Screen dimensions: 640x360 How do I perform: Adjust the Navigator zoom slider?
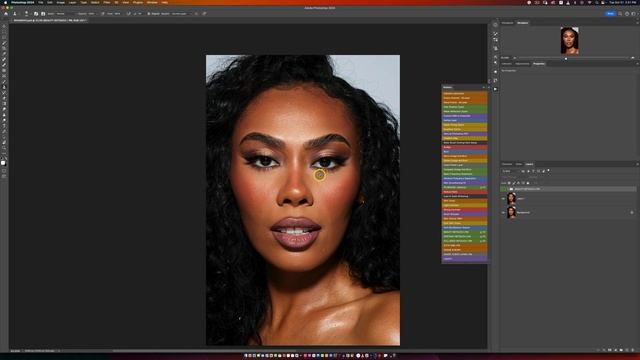pos(566,58)
